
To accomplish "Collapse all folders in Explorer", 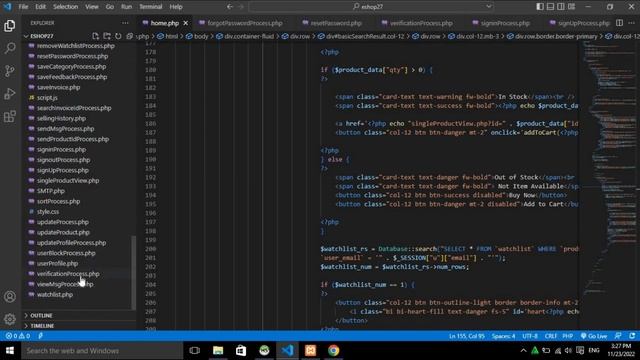I will click(130, 36).
